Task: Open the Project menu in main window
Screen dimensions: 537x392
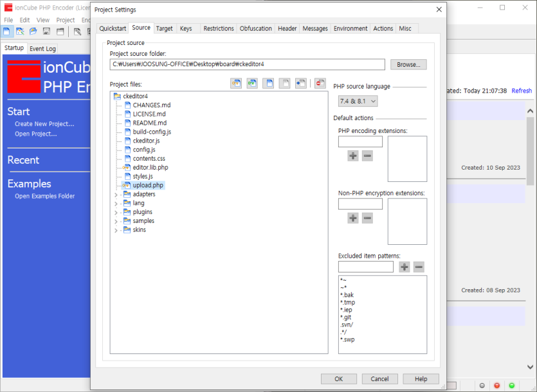Action: pos(66,20)
